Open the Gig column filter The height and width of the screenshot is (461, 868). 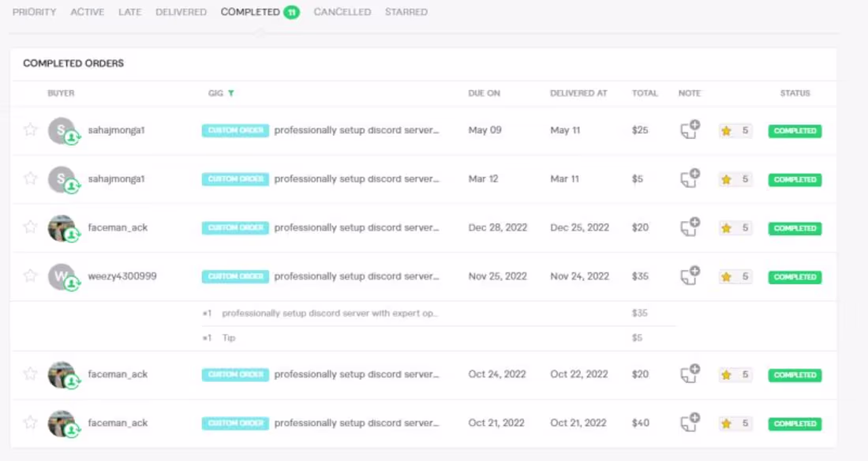pyautogui.click(x=231, y=93)
